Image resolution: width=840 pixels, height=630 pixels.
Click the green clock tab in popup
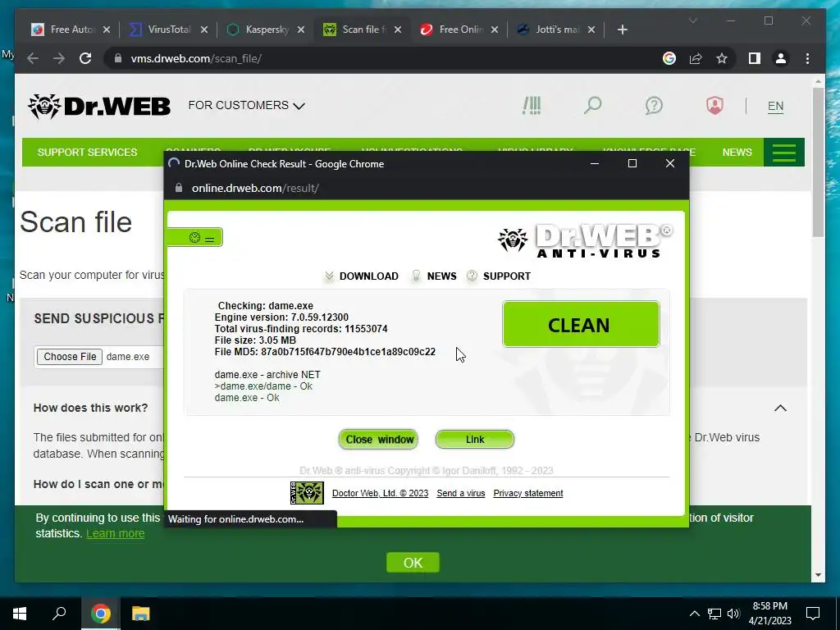click(195, 237)
